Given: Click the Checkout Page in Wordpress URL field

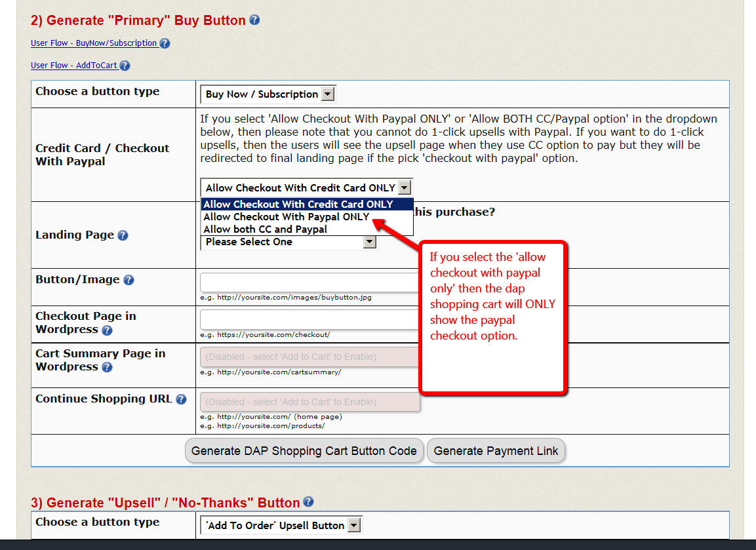Looking at the screenshot, I should coord(309,320).
